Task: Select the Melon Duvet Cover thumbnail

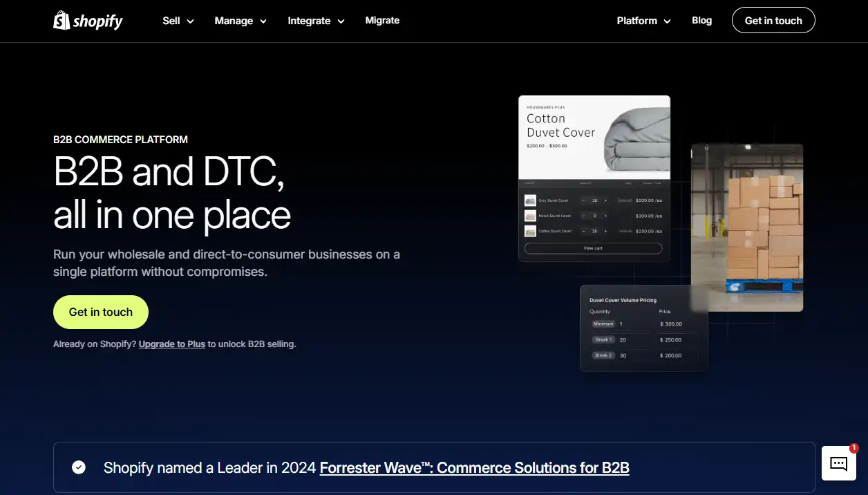Action: (530, 216)
